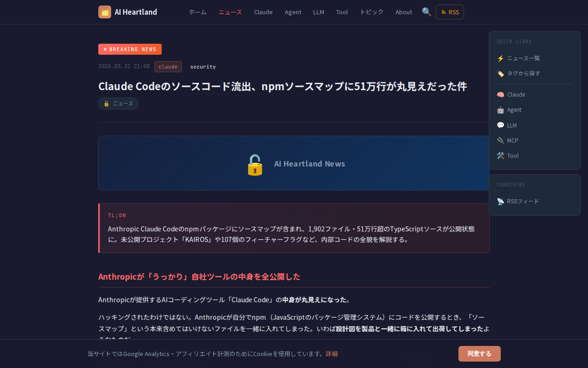
Task: Click the claude tag badge
Action: [168, 67]
